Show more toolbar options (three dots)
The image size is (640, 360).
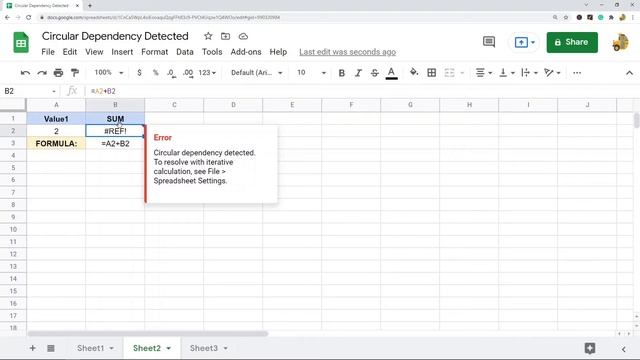tap(577, 73)
